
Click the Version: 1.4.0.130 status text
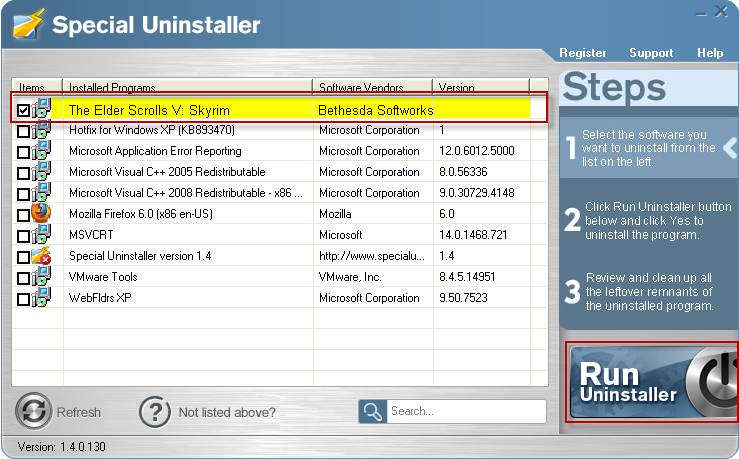pos(61,446)
